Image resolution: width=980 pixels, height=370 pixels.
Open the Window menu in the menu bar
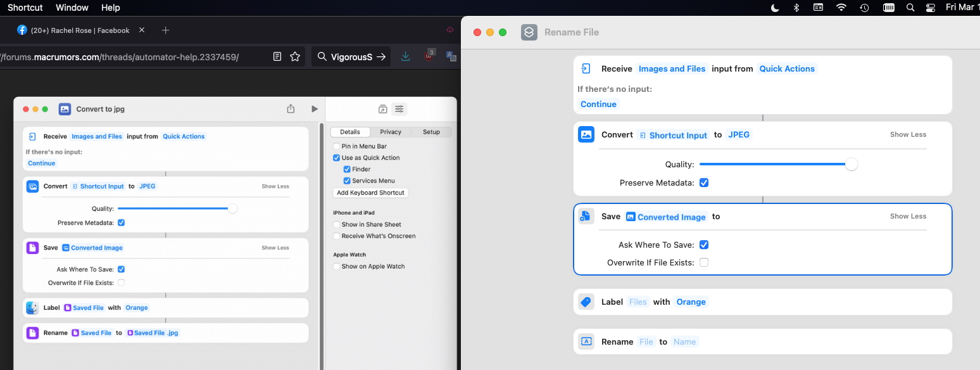pos(72,8)
